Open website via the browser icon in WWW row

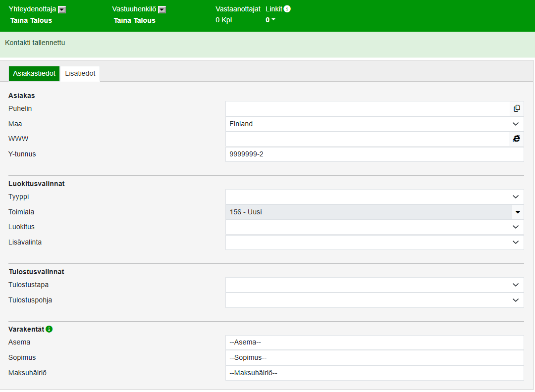point(517,139)
